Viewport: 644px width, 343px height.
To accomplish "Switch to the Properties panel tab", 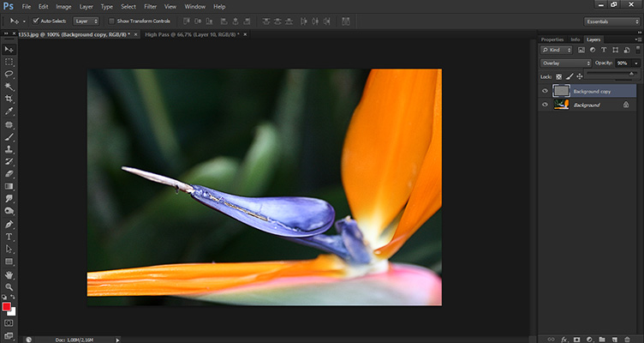I will (552, 39).
